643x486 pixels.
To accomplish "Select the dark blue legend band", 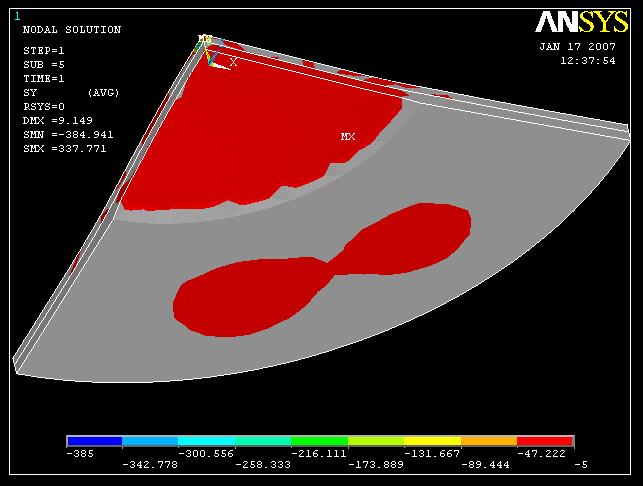I will click(x=95, y=441).
